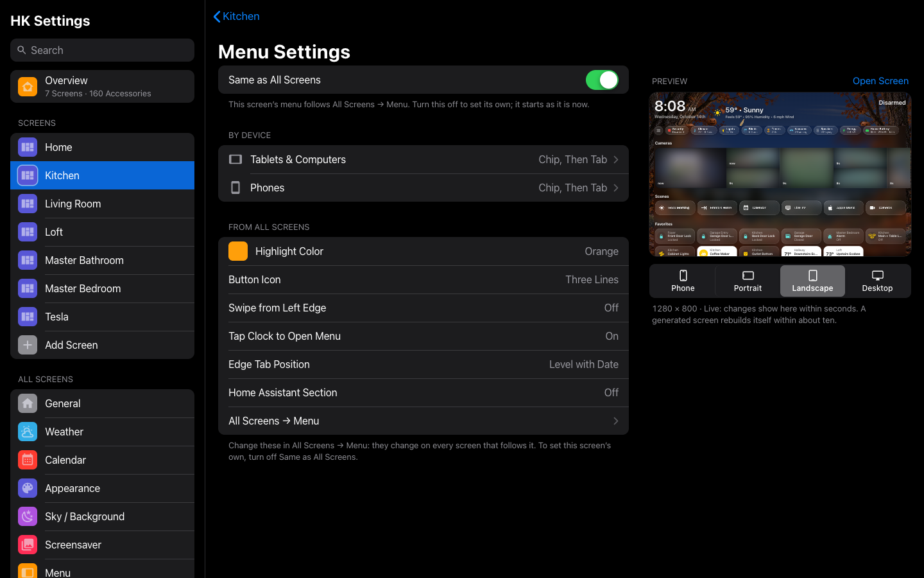The width and height of the screenshot is (924, 578).
Task: Open the Weather cloud icon
Action: (x=28, y=432)
